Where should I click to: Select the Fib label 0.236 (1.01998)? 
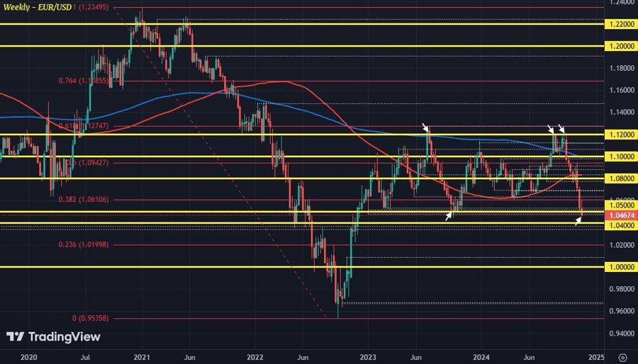tap(84, 244)
